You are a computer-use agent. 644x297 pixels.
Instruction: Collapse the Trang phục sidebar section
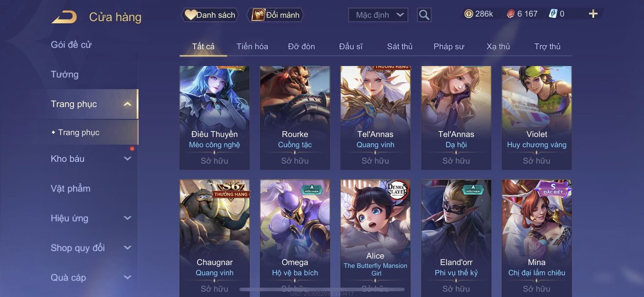click(127, 104)
